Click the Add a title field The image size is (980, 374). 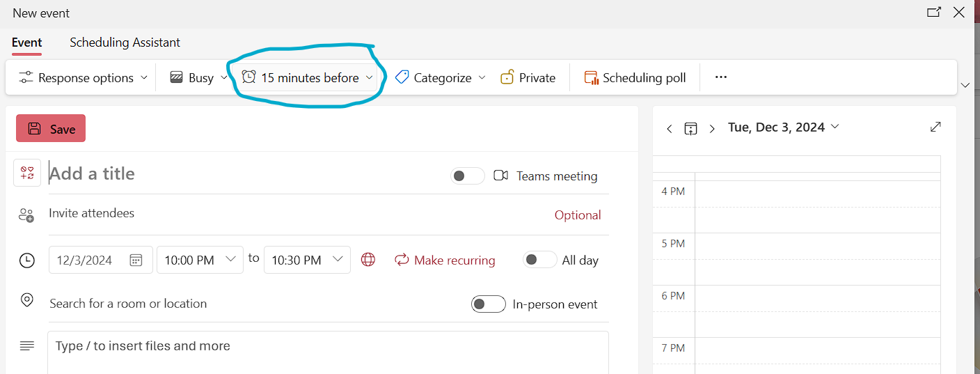click(x=245, y=173)
